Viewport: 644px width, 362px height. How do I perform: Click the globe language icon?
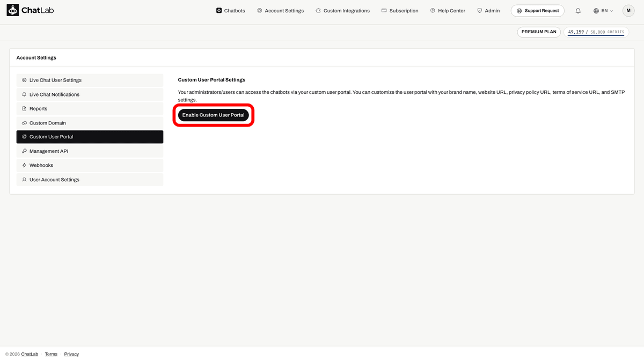point(596,11)
